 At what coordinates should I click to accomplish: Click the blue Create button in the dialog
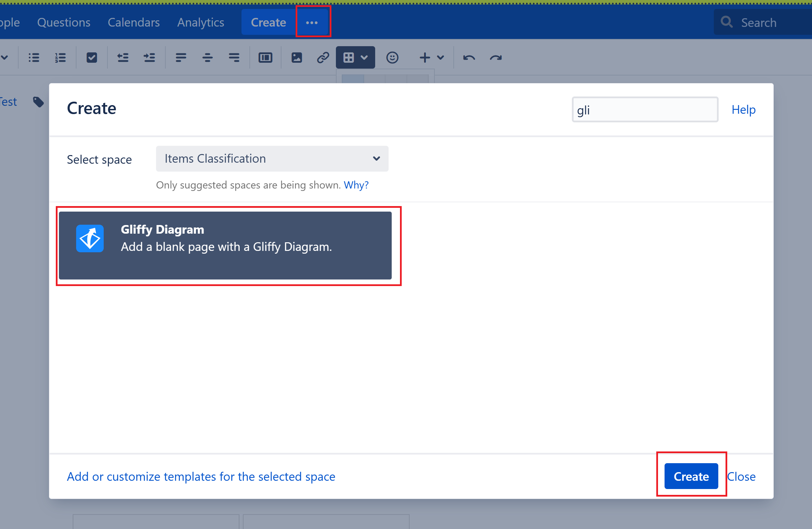point(691,476)
